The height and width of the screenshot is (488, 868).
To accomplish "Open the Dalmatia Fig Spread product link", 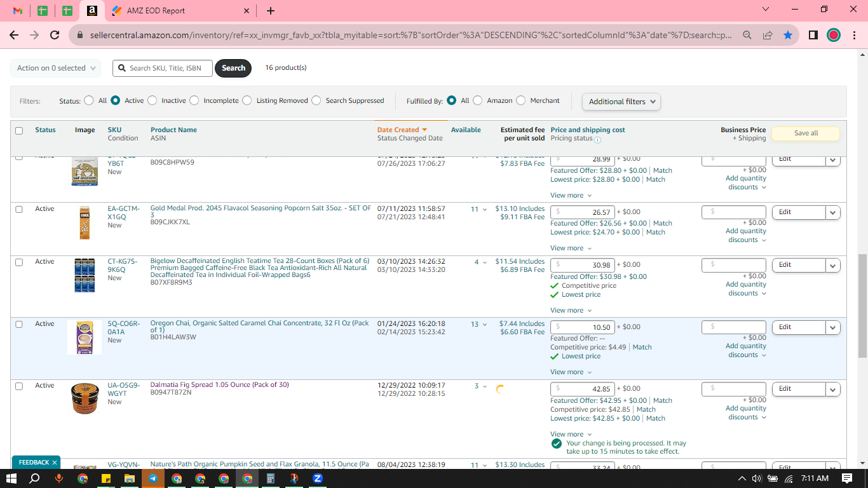I will tap(219, 384).
